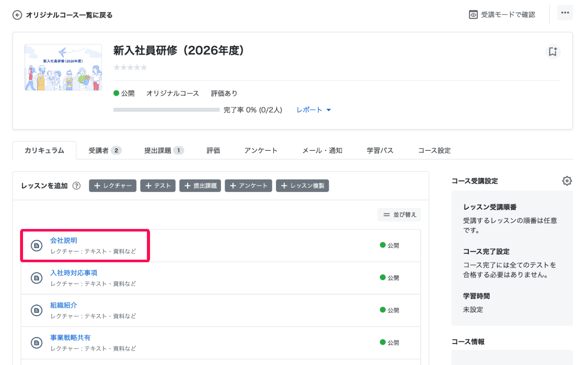Add a レクチャー lesson
The image size is (588, 365).
coord(113,186)
